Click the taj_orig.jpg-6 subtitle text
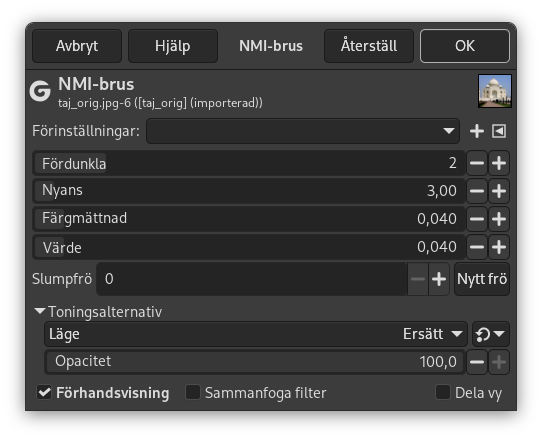The height and width of the screenshot is (439, 542). [x=160, y=103]
